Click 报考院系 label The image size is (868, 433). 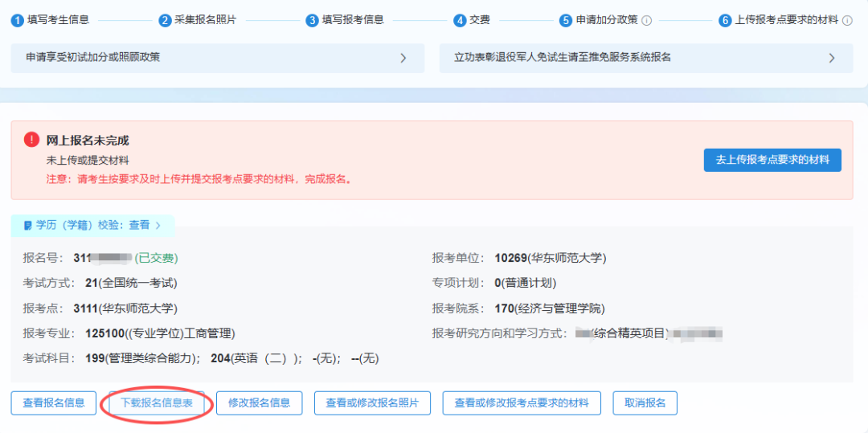460,308
